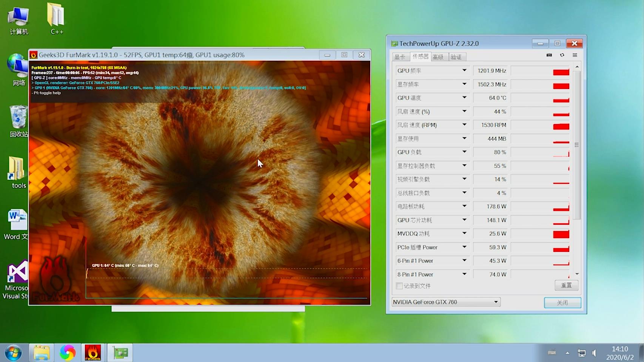
Task: Click the 重置 reset button
Action: pos(566,285)
